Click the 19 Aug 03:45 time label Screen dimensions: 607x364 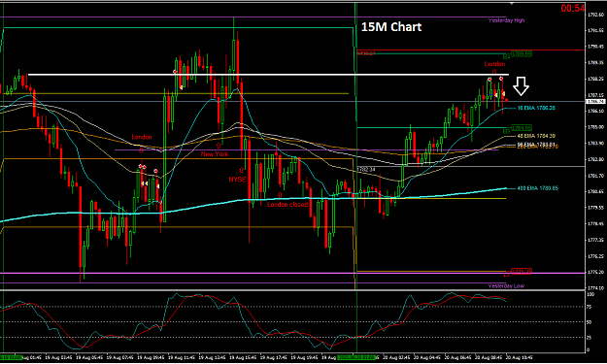click(x=58, y=358)
